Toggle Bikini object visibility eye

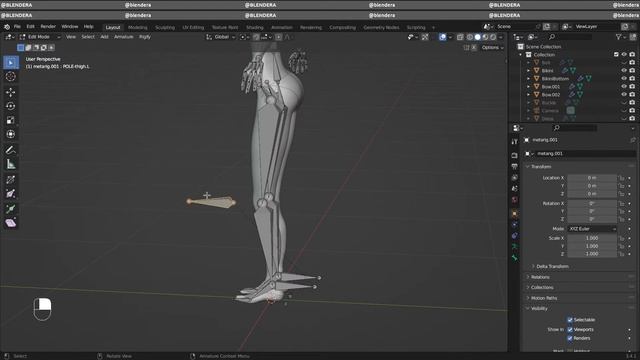(624, 71)
